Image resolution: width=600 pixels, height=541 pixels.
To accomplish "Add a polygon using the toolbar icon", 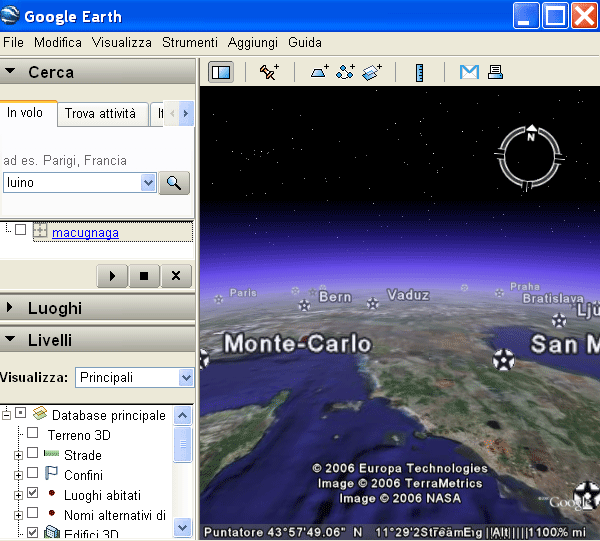I will [320, 72].
